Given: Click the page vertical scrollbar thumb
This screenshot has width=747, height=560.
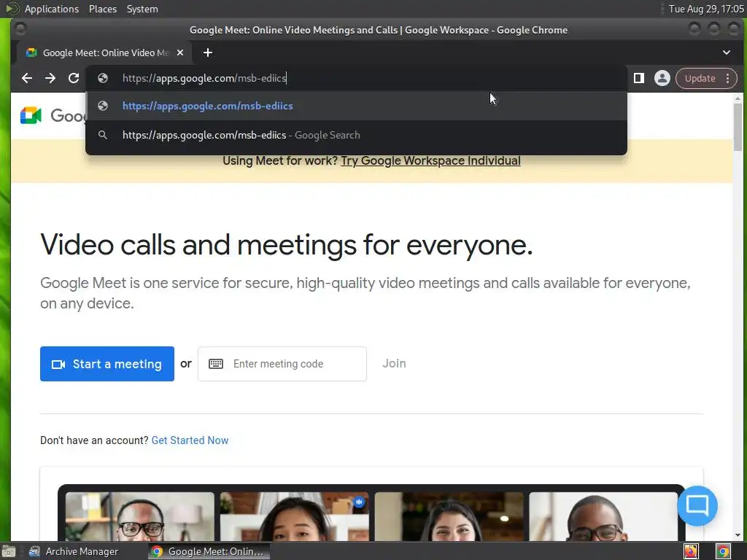Looking at the screenshot, I should [738, 127].
